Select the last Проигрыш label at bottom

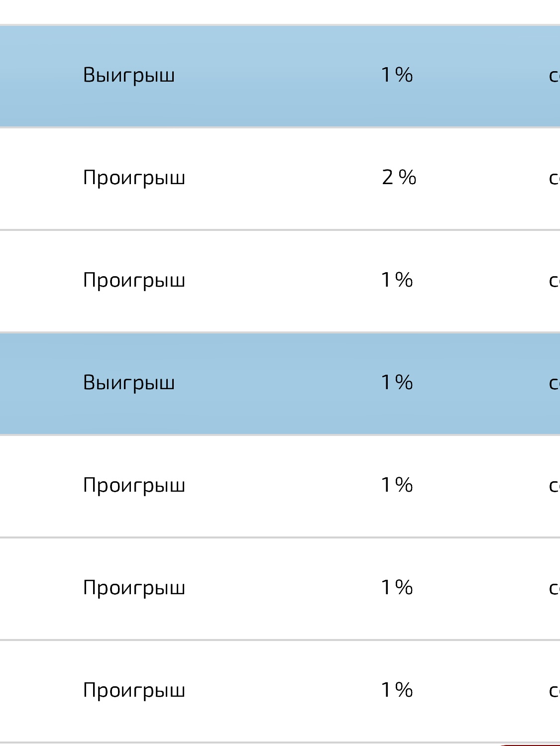pos(134,691)
